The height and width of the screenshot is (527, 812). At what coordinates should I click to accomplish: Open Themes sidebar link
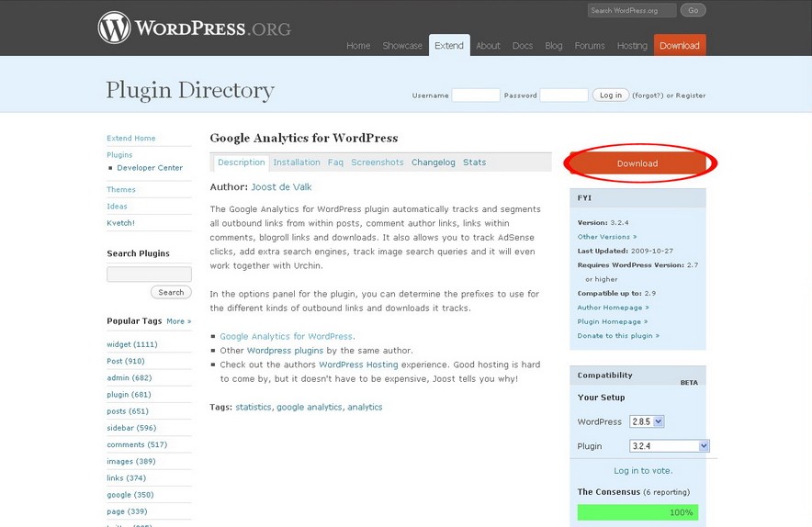tap(121, 189)
